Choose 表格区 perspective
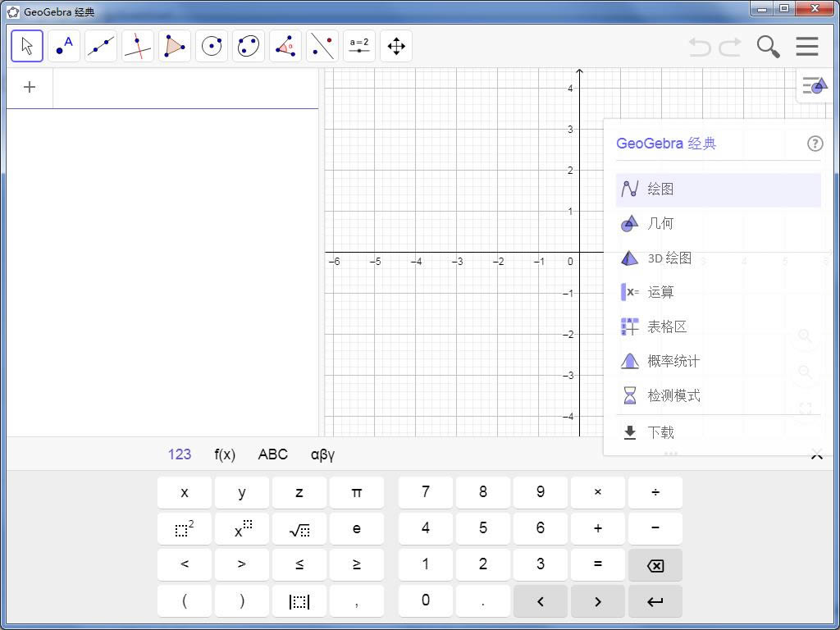 (719, 326)
